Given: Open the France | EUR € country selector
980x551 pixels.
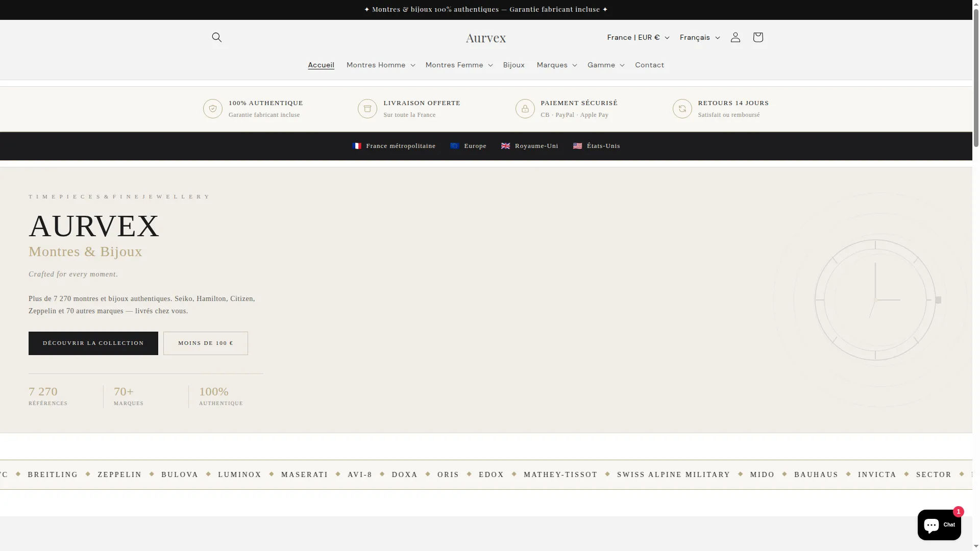Looking at the screenshot, I should [638, 37].
